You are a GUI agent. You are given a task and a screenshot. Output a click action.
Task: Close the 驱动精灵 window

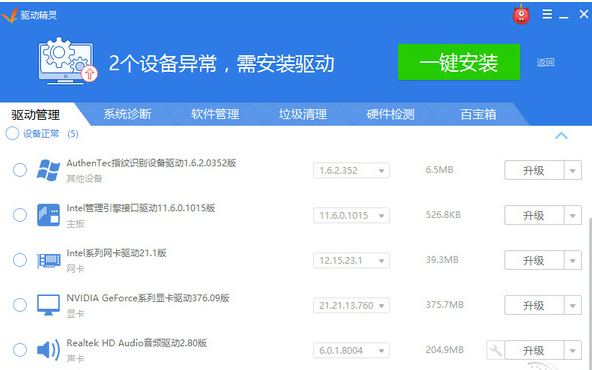(583, 14)
